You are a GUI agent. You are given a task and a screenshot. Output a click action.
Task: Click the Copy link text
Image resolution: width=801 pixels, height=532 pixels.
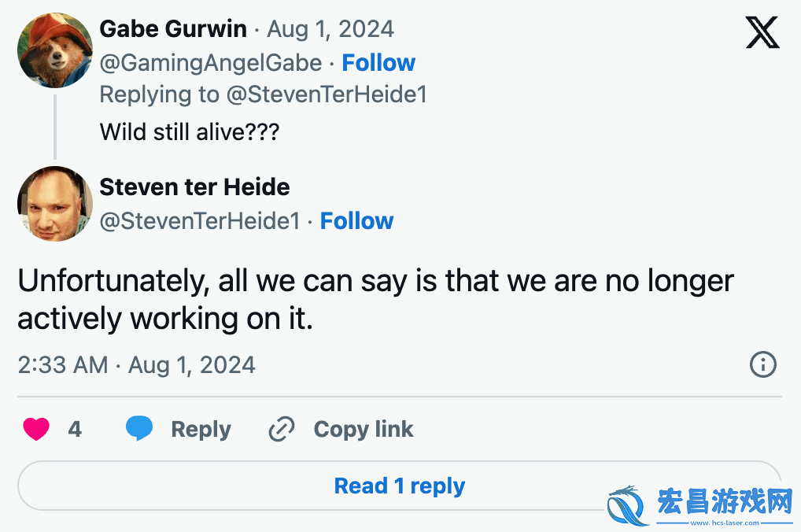click(x=364, y=429)
